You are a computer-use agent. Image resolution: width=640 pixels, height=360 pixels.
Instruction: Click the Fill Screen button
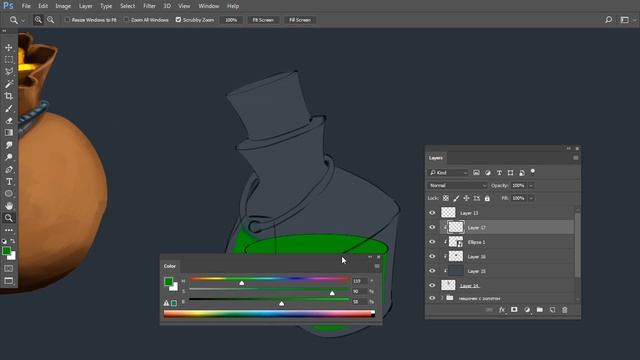pos(300,20)
